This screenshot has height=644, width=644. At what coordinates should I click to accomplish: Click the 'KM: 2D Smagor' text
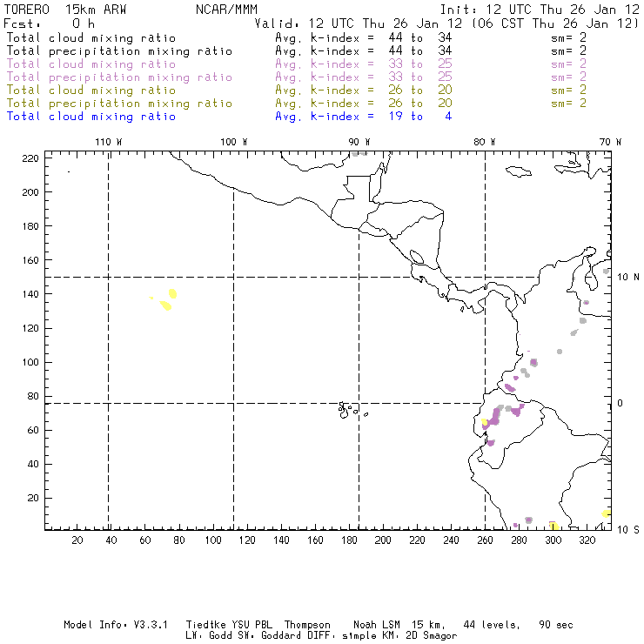click(x=418, y=636)
